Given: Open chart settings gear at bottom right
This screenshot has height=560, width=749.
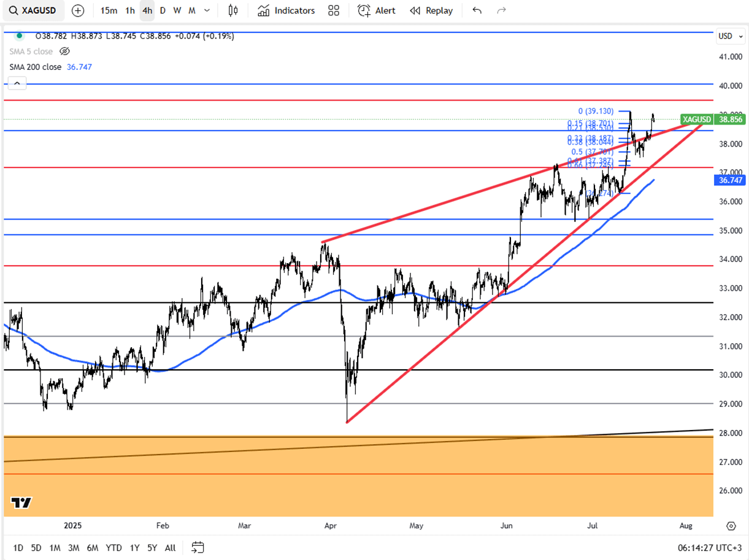Looking at the screenshot, I should click(x=731, y=526).
